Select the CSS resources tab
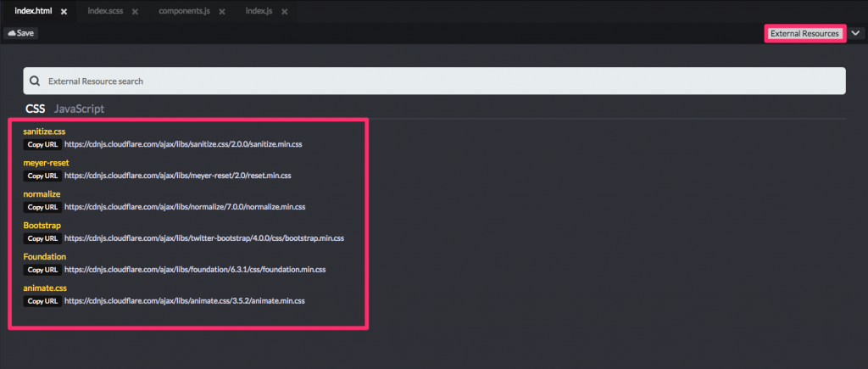868x369 pixels. (x=36, y=109)
